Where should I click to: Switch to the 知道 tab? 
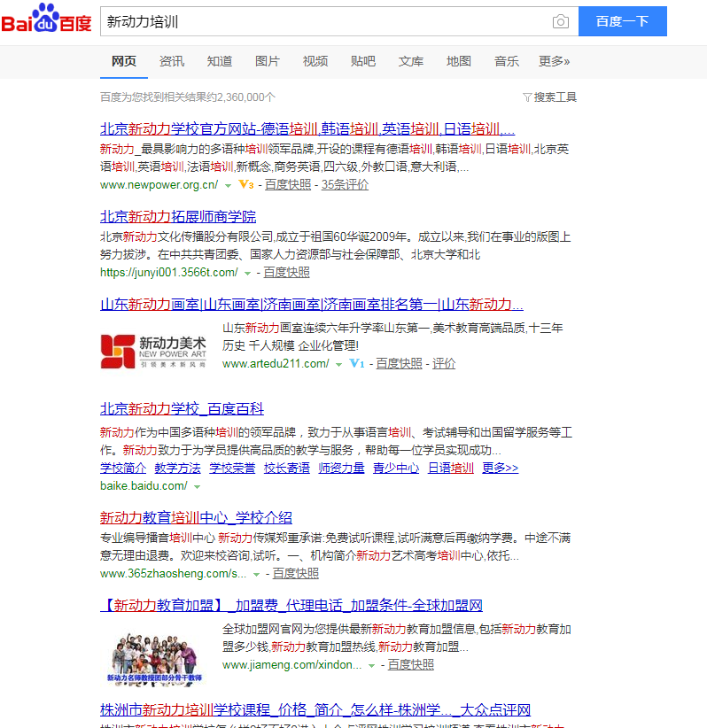click(220, 61)
